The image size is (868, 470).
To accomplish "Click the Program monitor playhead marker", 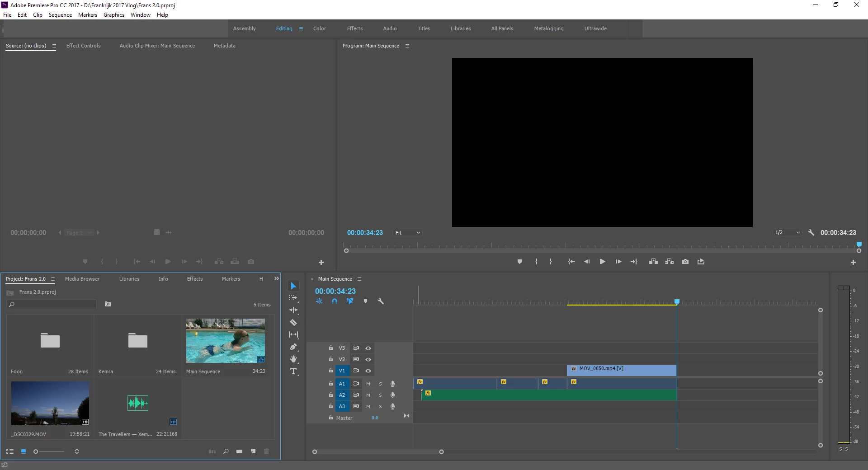I will [859, 244].
